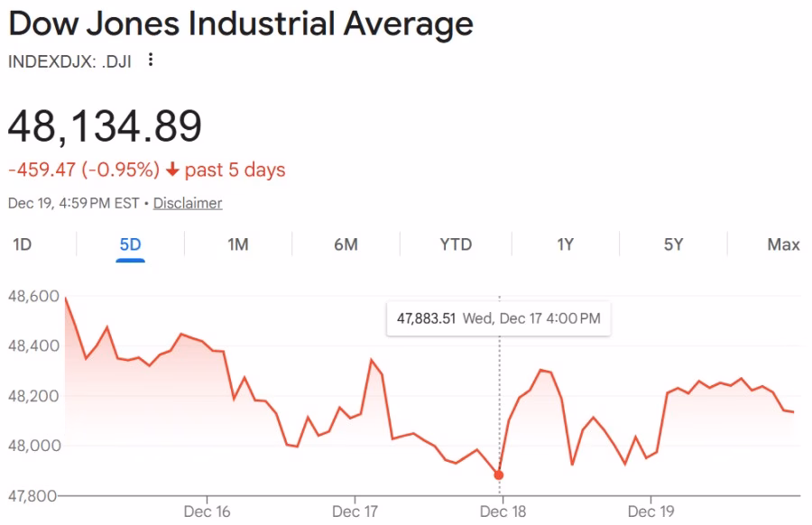The image size is (812, 525).
Task: Click the Dec 16 axis label
Action: (208, 511)
